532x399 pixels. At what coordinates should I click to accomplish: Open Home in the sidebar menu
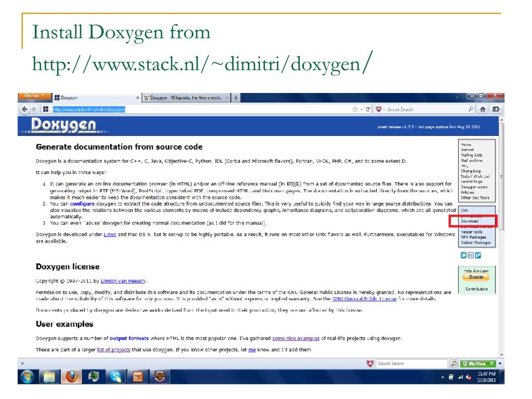(x=466, y=144)
